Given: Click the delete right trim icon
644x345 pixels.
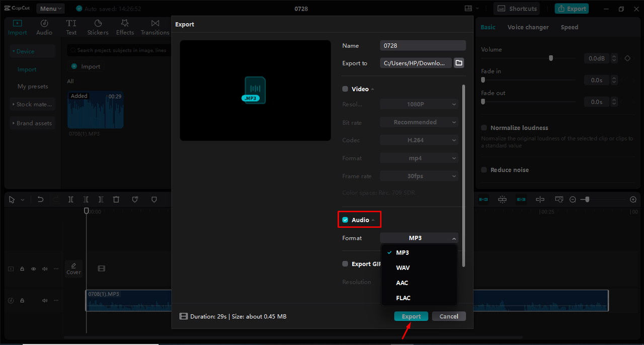Looking at the screenshot, I should point(101,199).
